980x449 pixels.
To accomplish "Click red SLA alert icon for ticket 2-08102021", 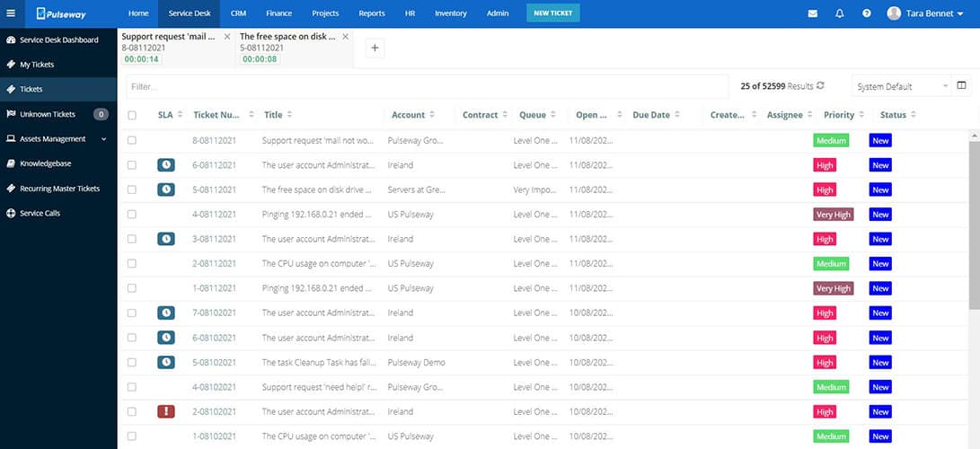I will coord(165,411).
